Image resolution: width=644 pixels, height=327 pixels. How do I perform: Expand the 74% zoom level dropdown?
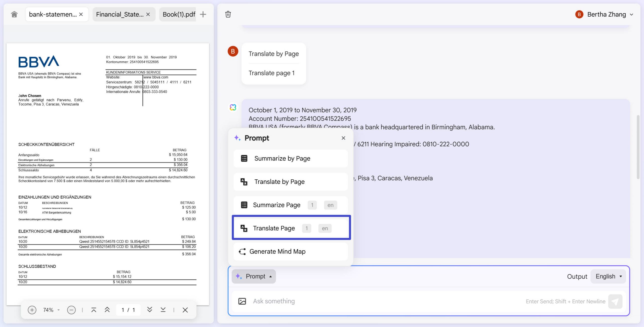(58, 310)
